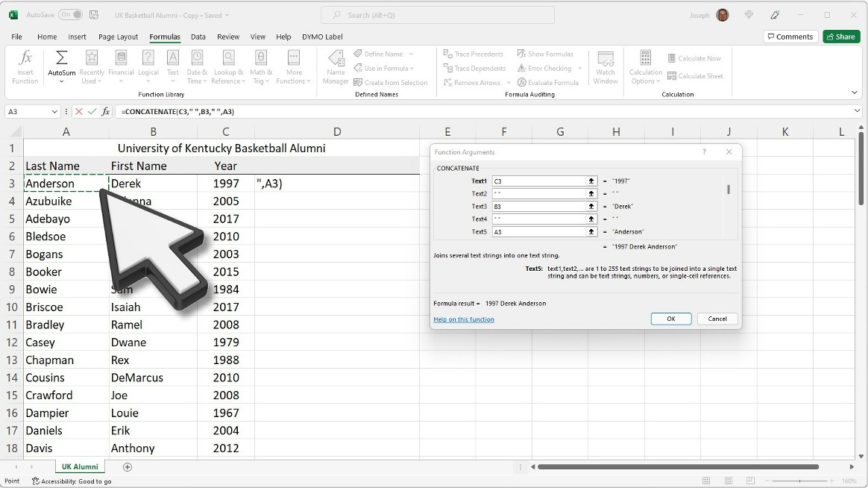Click the Accessibility: Good to go status
The width and height of the screenshot is (868, 488).
pyautogui.click(x=72, y=481)
